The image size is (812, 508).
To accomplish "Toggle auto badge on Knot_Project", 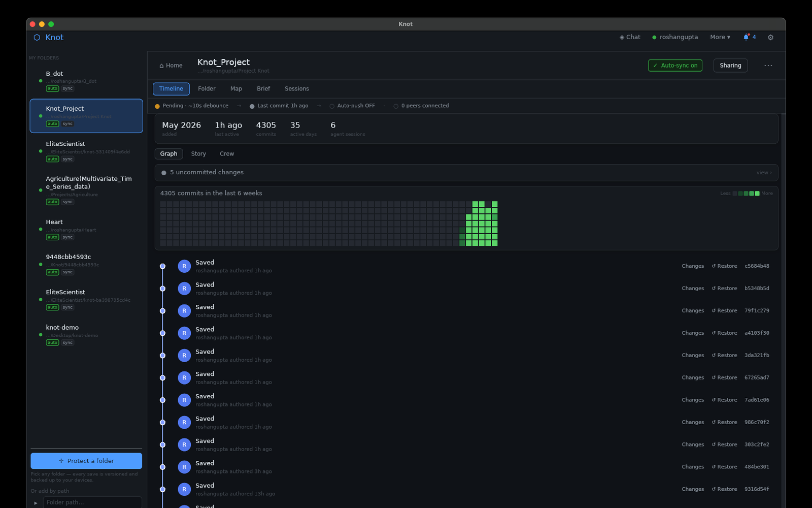I will [52, 124].
